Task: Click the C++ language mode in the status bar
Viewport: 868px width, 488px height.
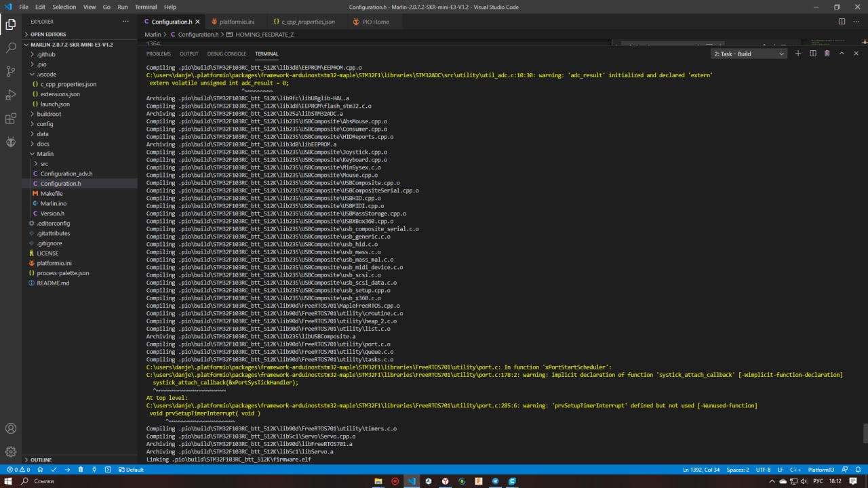Action: (795, 469)
